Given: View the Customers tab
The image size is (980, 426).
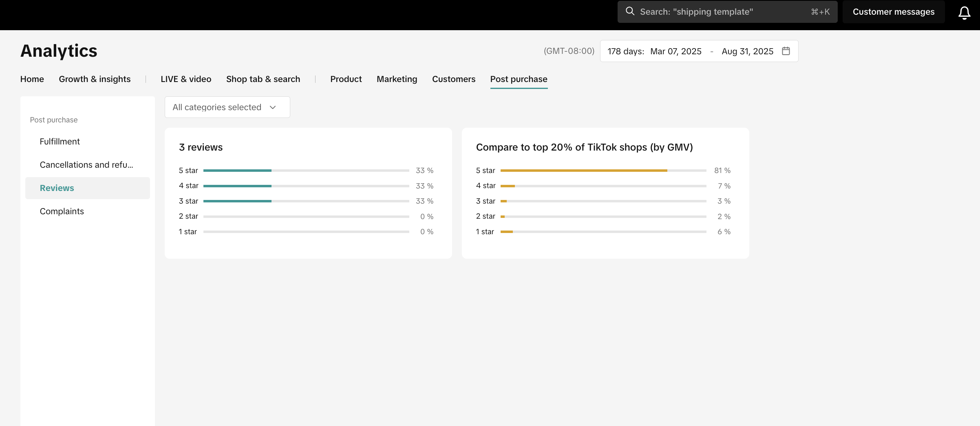Looking at the screenshot, I should coord(453,79).
